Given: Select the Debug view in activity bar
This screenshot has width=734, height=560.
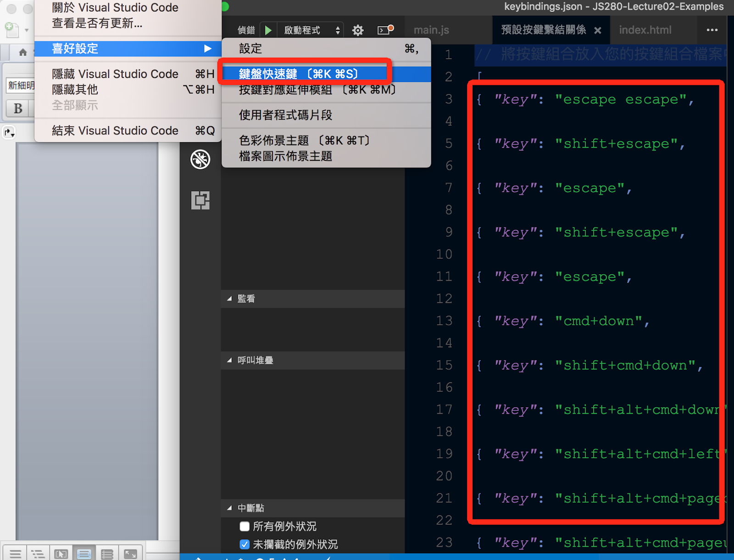Looking at the screenshot, I should (200, 159).
